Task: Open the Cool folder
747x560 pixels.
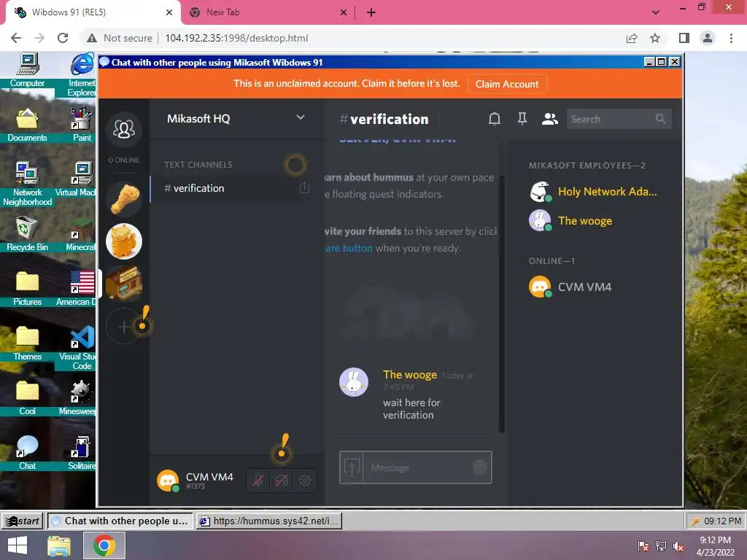Action: [x=27, y=399]
